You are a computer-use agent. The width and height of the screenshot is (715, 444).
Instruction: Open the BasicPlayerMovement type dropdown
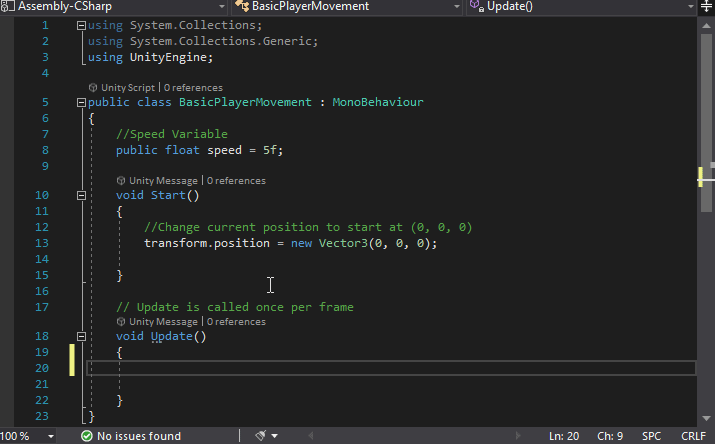[x=456, y=6]
